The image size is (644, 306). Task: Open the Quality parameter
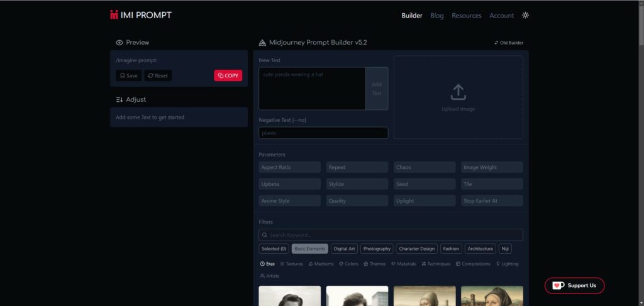click(x=357, y=201)
